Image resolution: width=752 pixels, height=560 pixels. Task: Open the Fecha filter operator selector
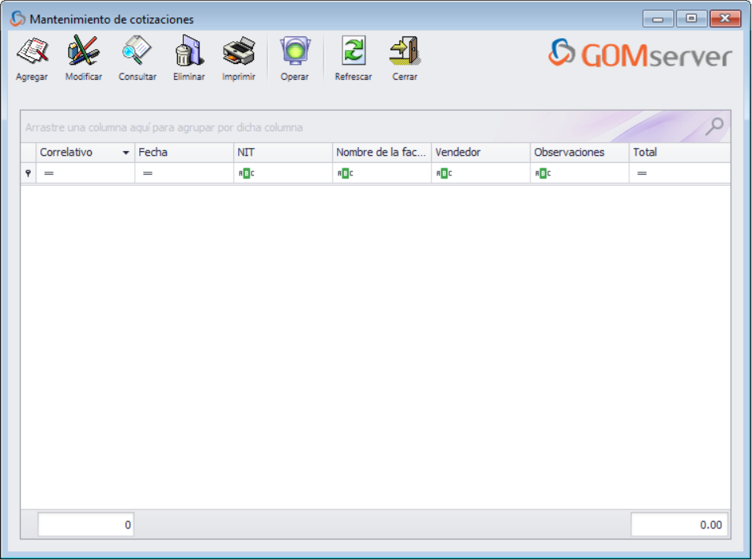pos(146,172)
